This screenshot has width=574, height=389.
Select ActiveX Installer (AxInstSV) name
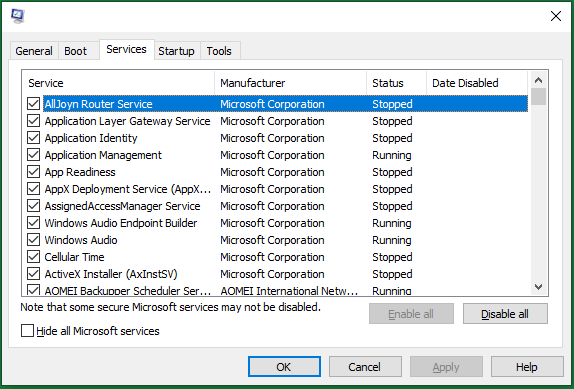(x=111, y=274)
